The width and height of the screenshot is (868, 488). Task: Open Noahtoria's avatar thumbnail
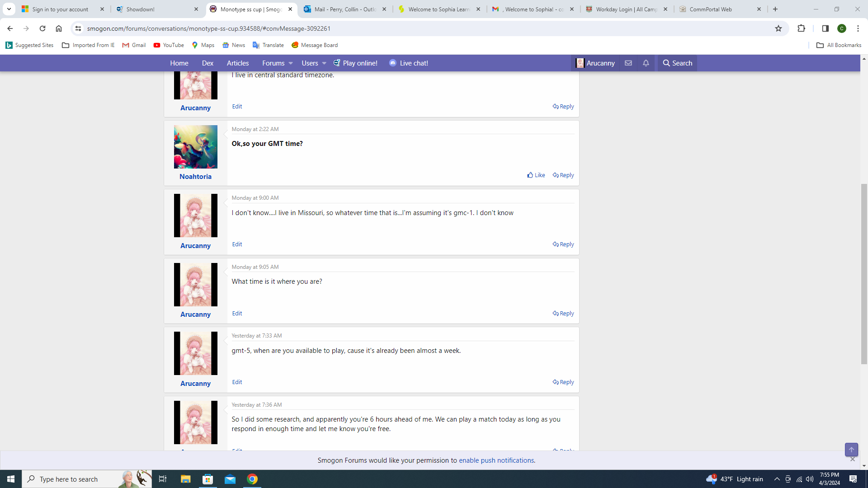[195, 147]
